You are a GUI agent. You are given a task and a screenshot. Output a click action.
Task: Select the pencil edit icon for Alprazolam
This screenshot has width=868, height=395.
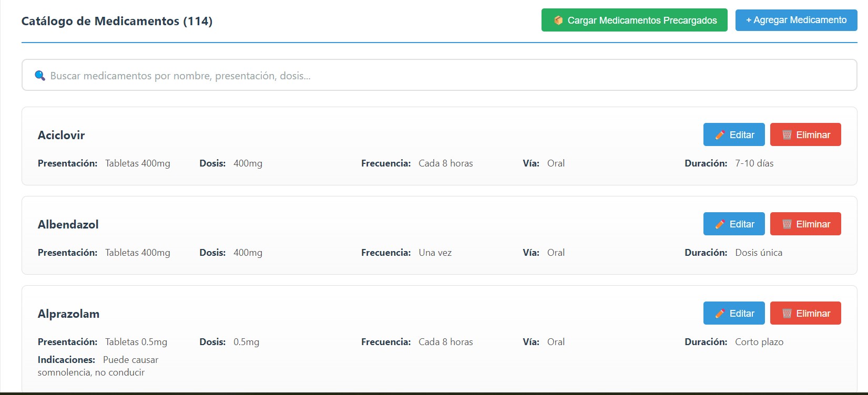[720, 314]
